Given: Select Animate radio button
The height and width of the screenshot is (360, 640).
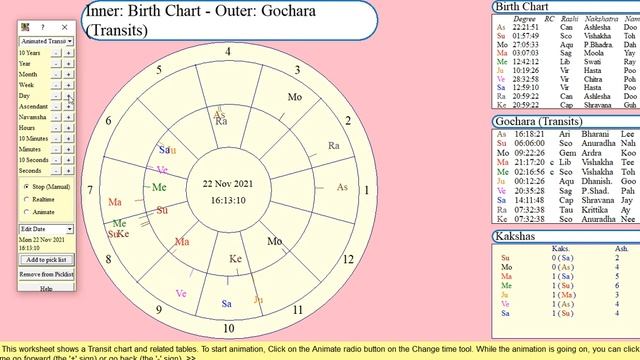Looking at the screenshot, I should pos(27,212).
